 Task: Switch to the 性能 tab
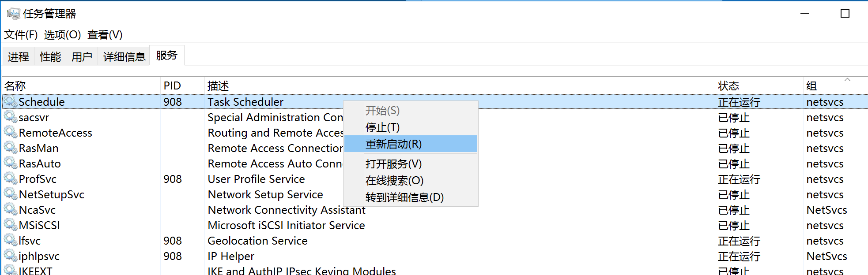(50, 57)
